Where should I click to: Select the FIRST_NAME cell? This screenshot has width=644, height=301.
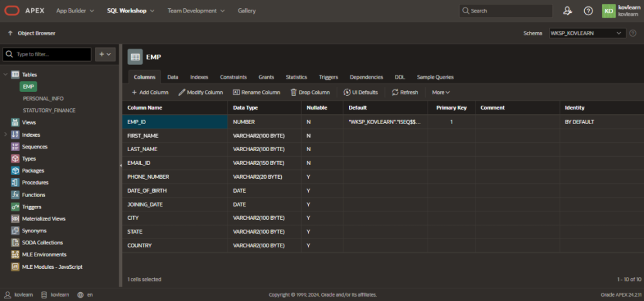pyautogui.click(x=175, y=135)
